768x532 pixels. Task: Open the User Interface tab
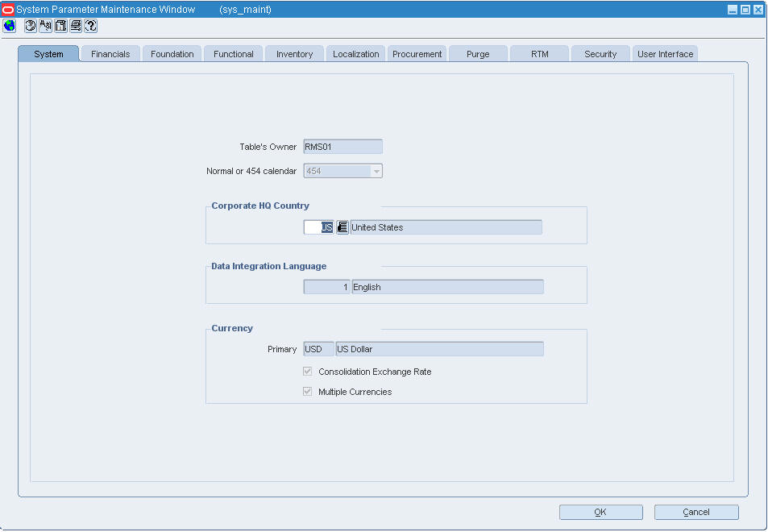click(x=665, y=54)
